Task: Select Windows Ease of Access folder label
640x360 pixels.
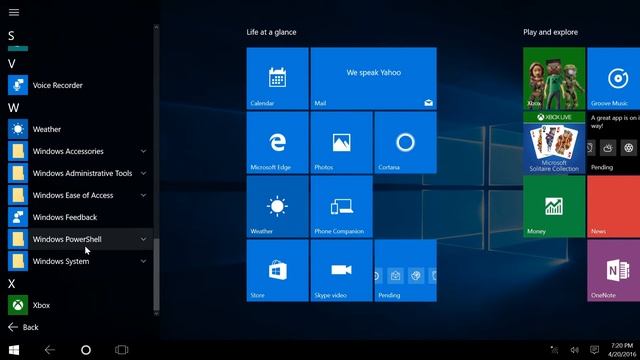Action: [73, 195]
